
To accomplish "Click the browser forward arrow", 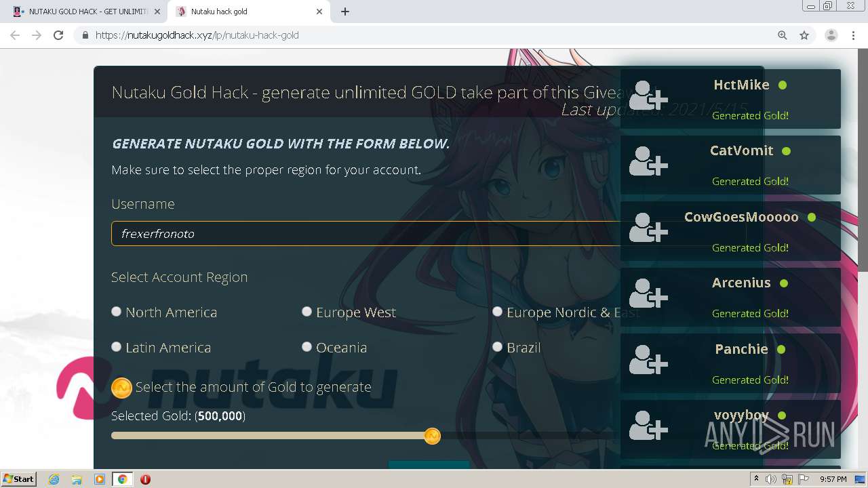I will click(x=37, y=35).
